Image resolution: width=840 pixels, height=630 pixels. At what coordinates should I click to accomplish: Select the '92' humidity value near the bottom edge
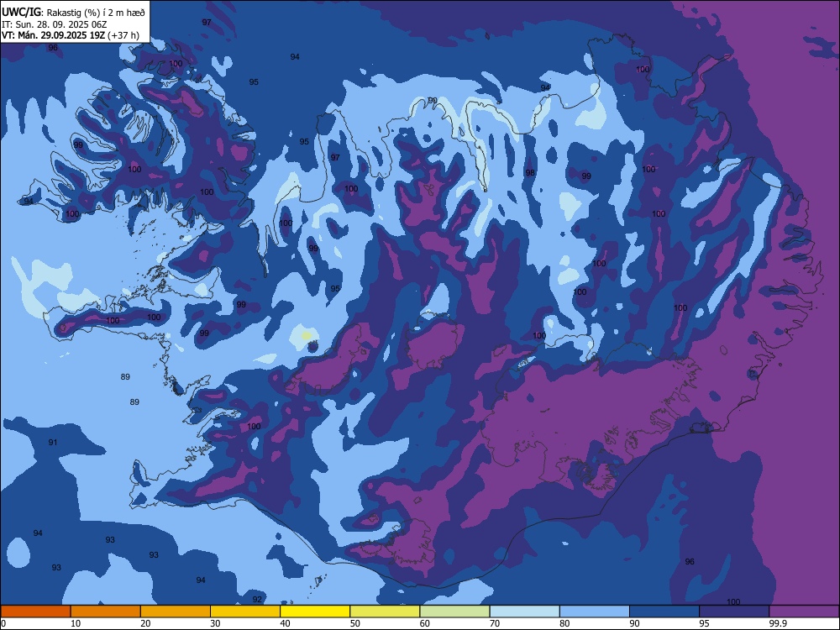[257, 599]
